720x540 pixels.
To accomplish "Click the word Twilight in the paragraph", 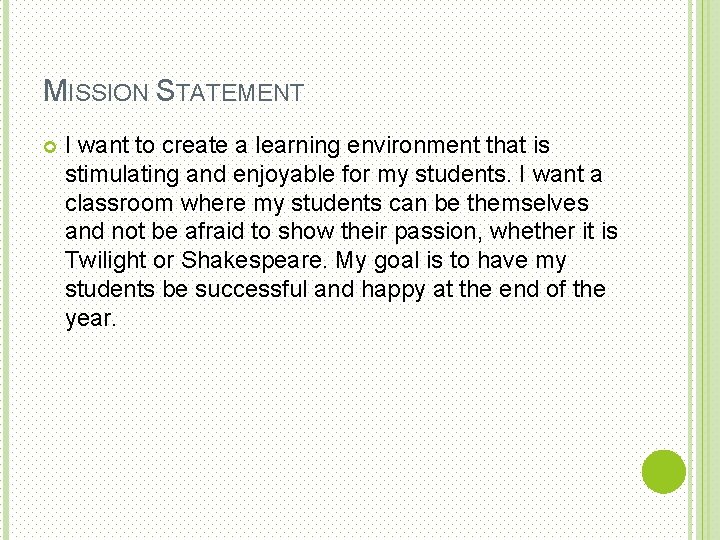I will pyautogui.click(x=105, y=261).
